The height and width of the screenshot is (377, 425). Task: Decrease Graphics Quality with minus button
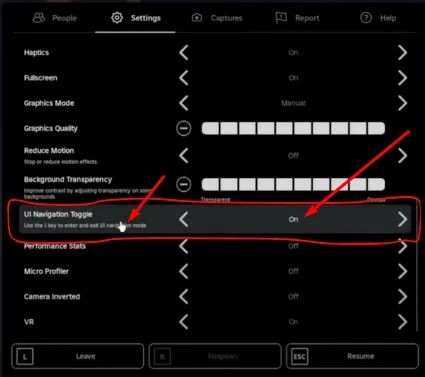coord(184,128)
